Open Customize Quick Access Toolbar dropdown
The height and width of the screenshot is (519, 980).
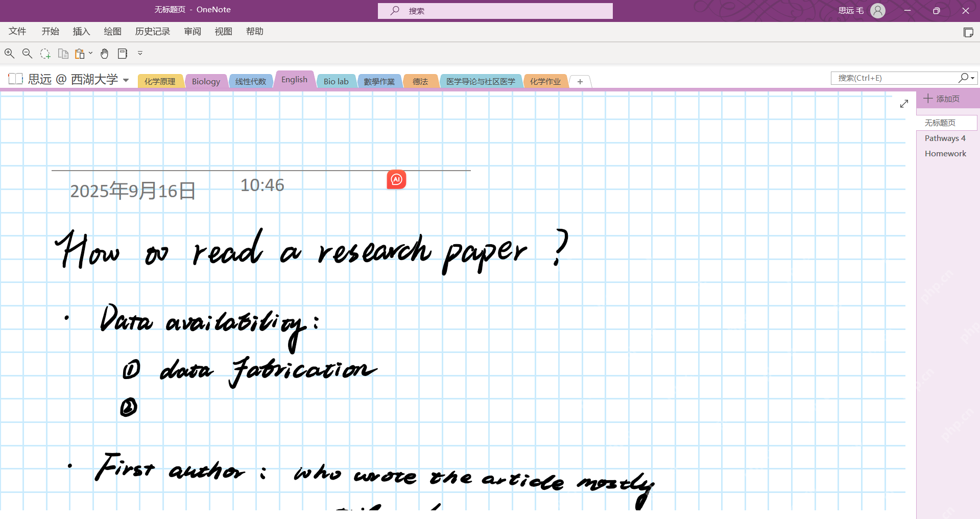[x=140, y=53]
